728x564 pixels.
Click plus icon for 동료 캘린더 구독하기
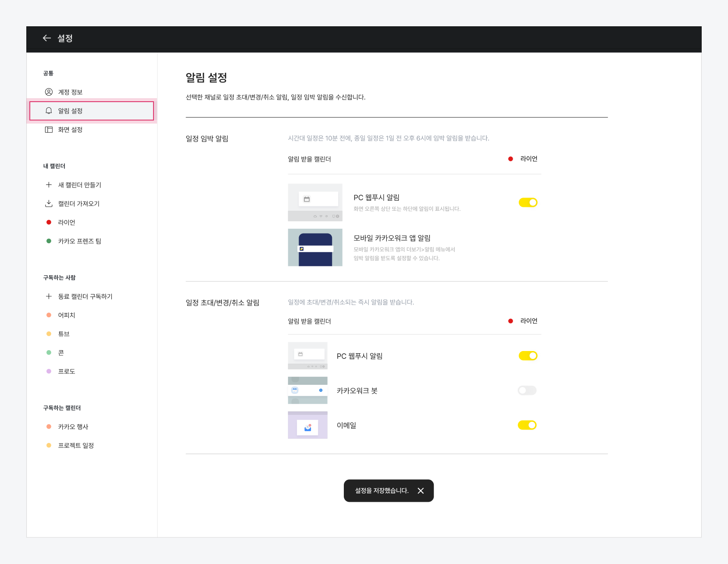click(49, 297)
